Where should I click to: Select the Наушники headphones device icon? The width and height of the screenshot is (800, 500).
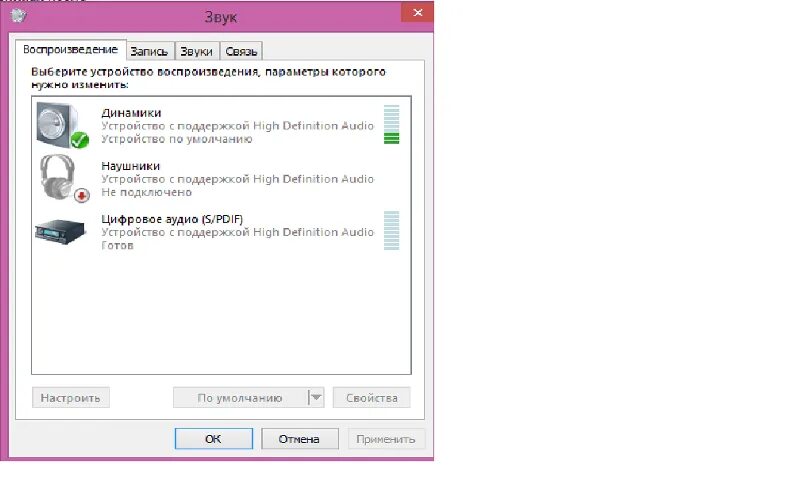click(x=63, y=178)
